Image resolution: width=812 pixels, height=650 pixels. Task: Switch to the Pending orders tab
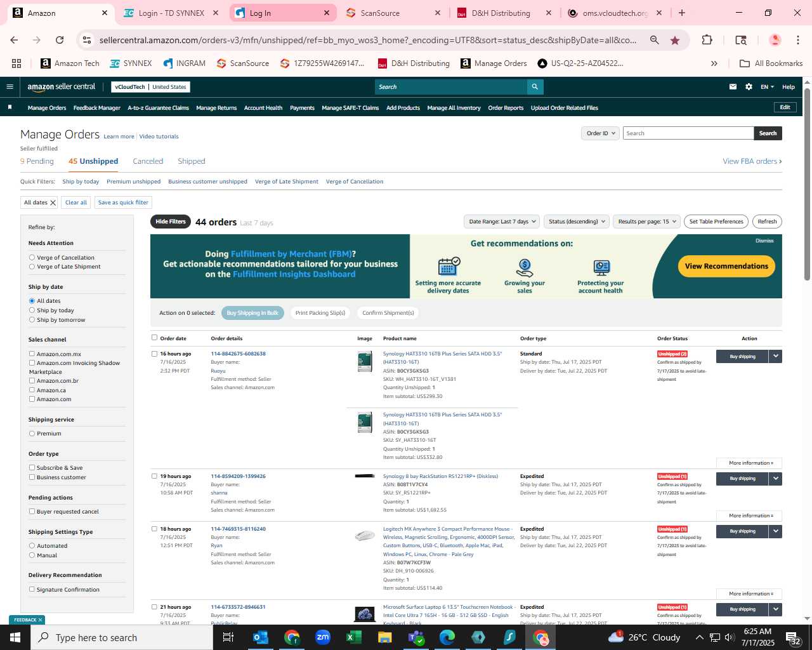click(37, 161)
